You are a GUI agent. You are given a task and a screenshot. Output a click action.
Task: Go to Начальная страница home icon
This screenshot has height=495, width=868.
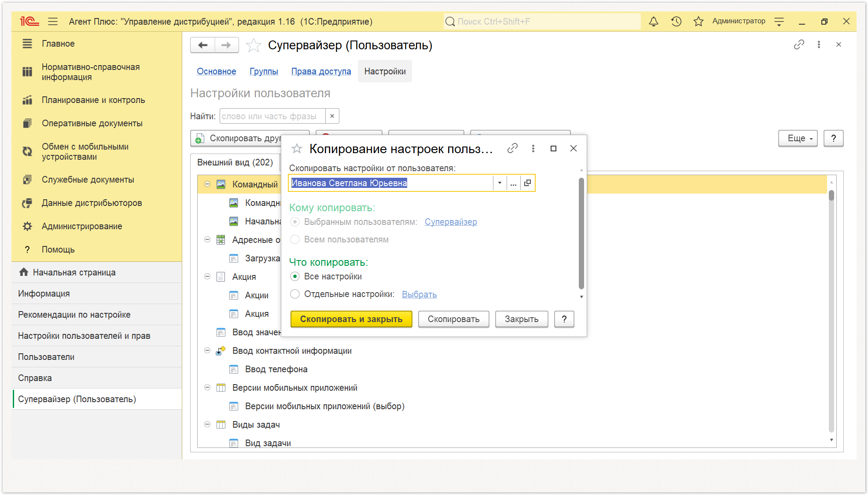pyautogui.click(x=24, y=272)
